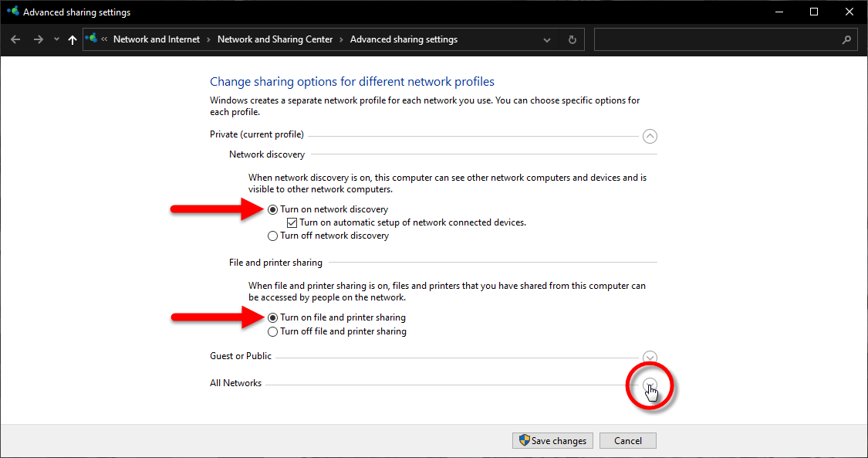This screenshot has width=868, height=458.
Task: Collapse the Private profile section
Action: [x=650, y=137]
